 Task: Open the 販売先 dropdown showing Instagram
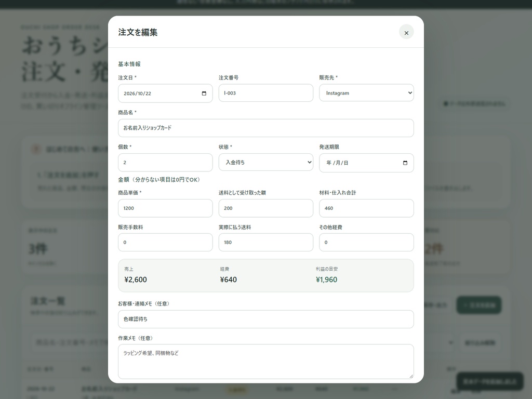pos(366,93)
